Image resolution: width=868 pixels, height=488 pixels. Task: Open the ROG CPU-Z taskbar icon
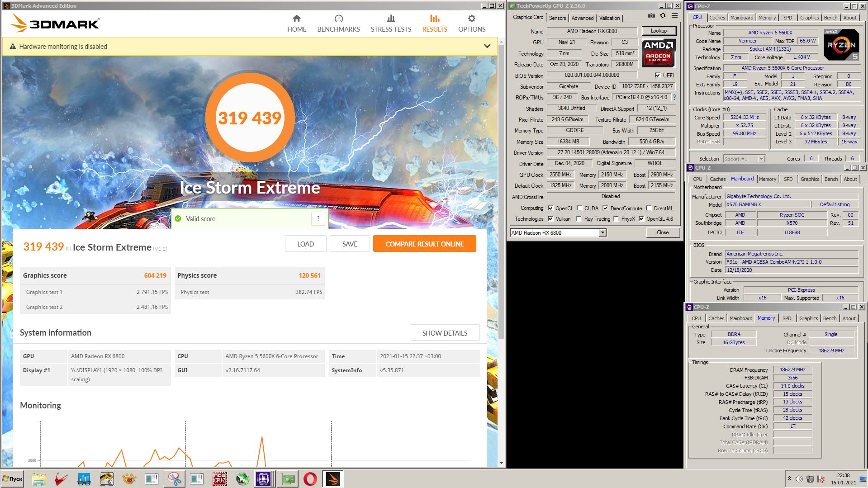coord(220,479)
